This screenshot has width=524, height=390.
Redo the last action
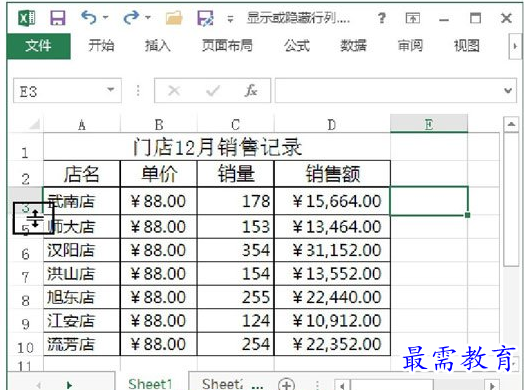(x=131, y=17)
